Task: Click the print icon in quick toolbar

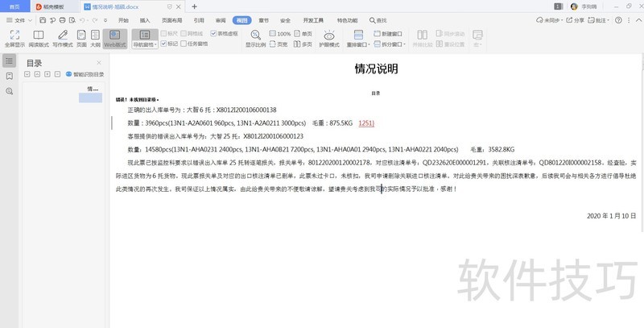Action: pos(63,19)
